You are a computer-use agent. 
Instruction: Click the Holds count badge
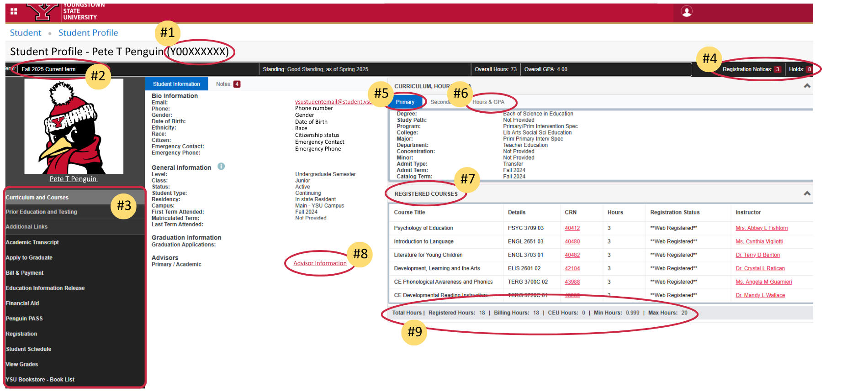[809, 69]
